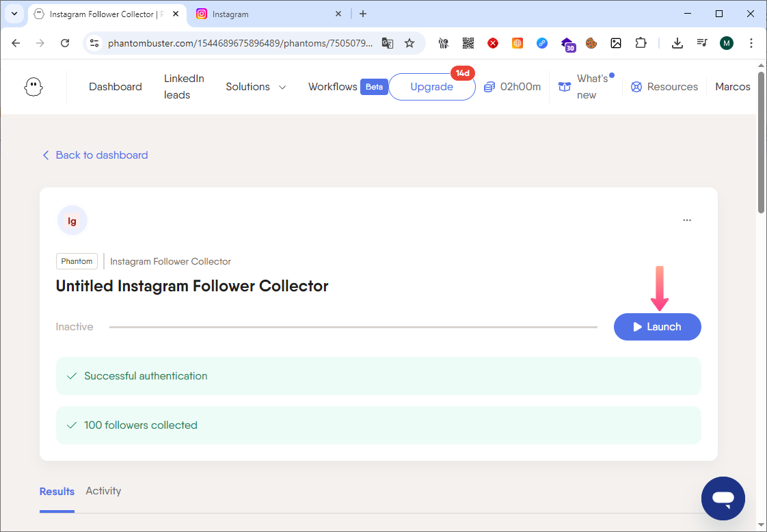Open the Resources lifebuoy link

pos(664,87)
